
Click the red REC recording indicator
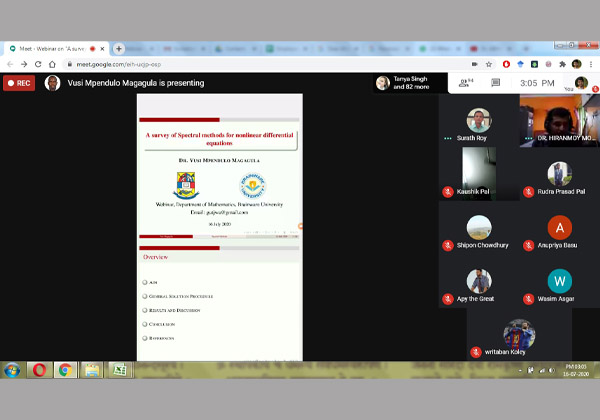pos(18,83)
